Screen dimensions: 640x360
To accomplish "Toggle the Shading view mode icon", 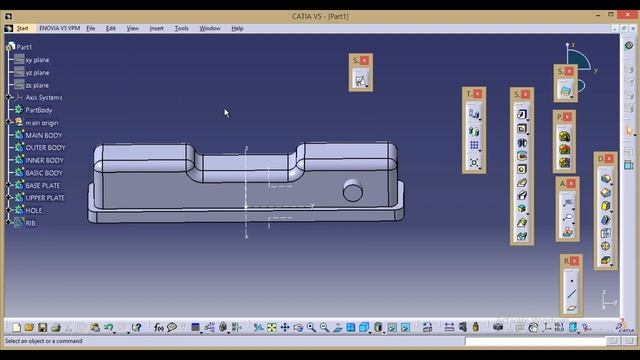I will (x=378, y=327).
